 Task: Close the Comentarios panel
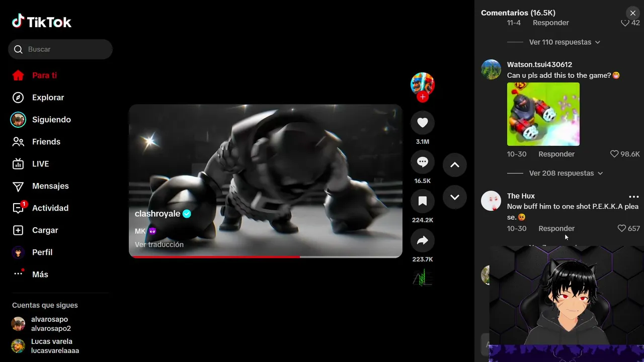pyautogui.click(x=633, y=13)
